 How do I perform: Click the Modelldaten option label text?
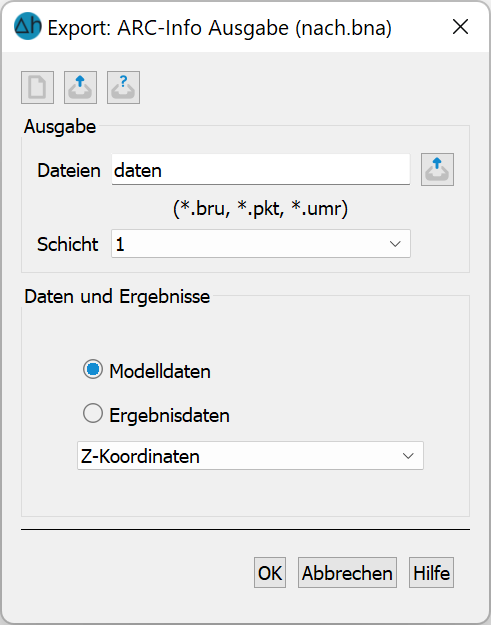pyautogui.click(x=160, y=371)
